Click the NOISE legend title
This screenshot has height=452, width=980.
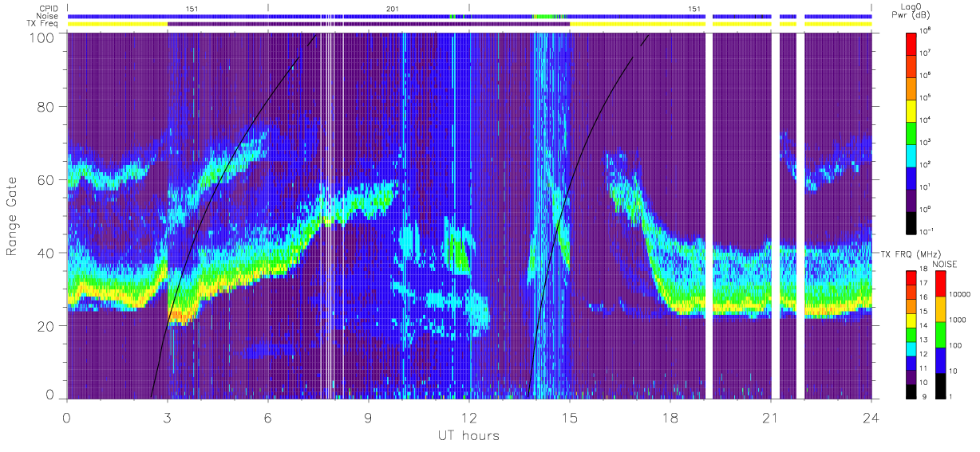tap(944, 263)
